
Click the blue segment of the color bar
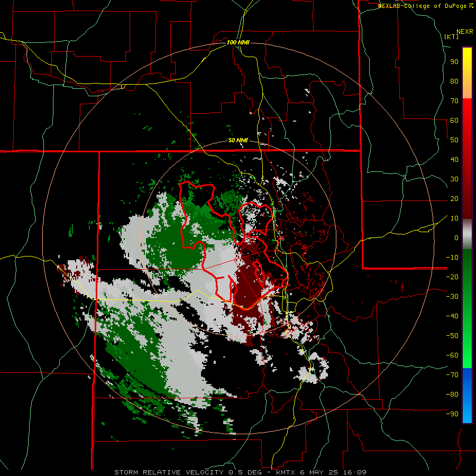(x=467, y=396)
